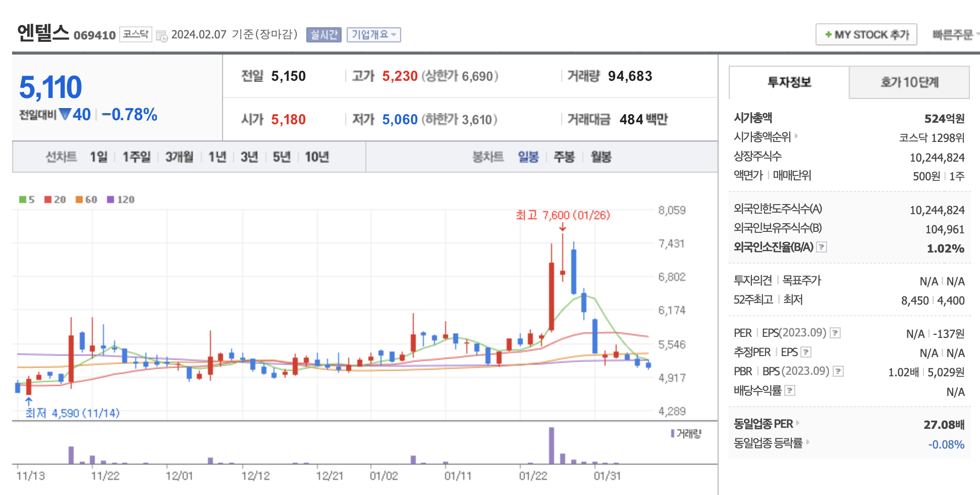This screenshot has height=495, width=980.
Task: Select the 1일 line chart period
Action: point(99,157)
